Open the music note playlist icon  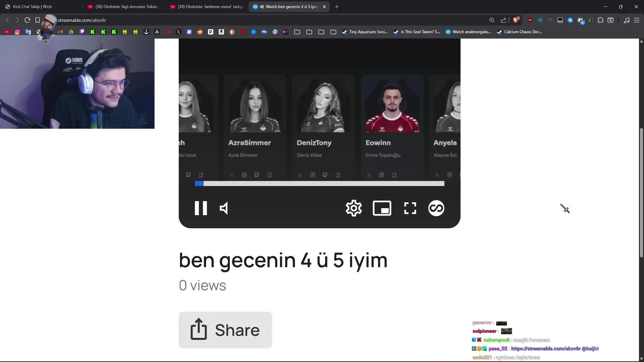click(x=626, y=20)
